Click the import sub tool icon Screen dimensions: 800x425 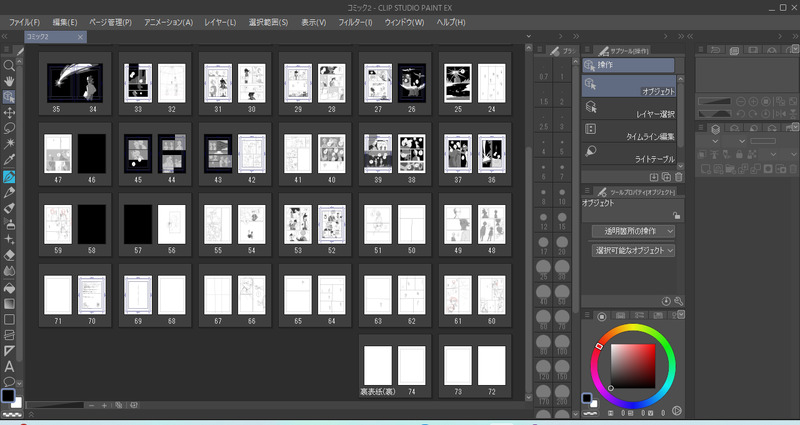pos(654,177)
